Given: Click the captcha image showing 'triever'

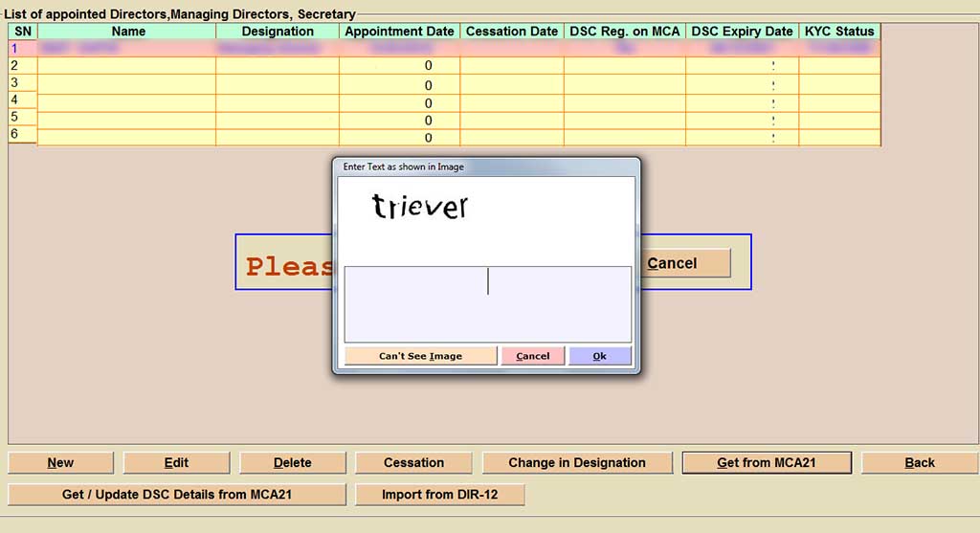Looking at the screenshot, I should (420, 207).
